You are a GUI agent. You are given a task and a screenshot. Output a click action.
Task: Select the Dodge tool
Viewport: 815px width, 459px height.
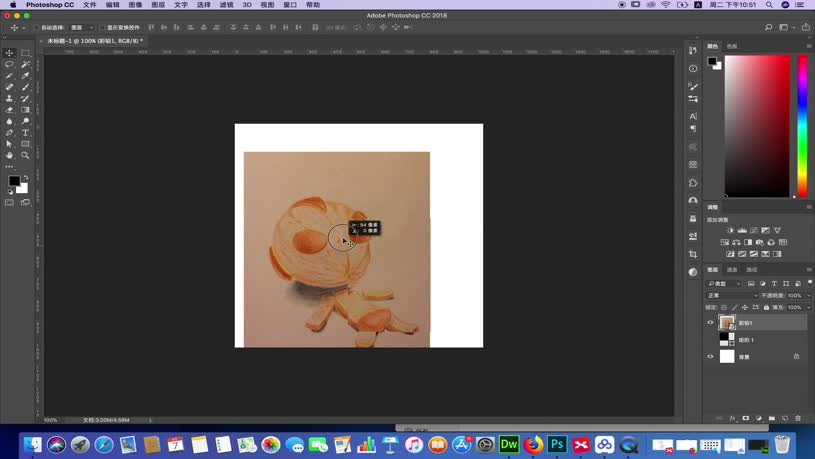coord(25,122)
